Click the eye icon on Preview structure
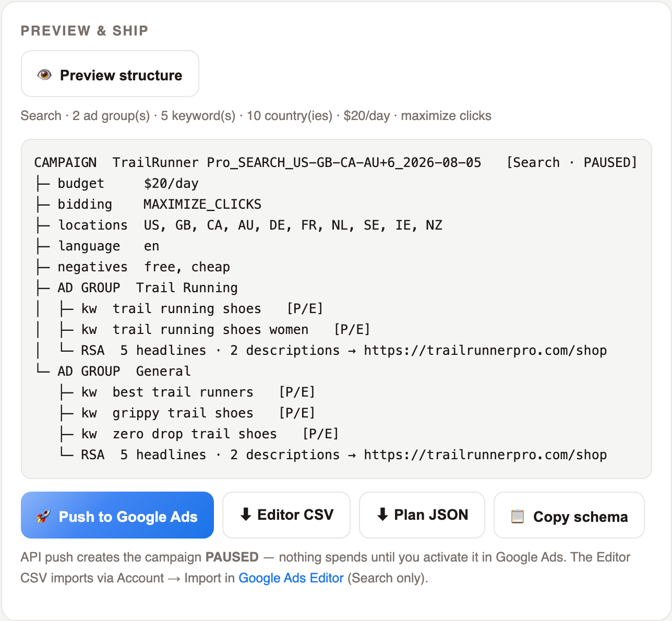The height and width of the screenshot is (621, 672). tap(44, 75)
